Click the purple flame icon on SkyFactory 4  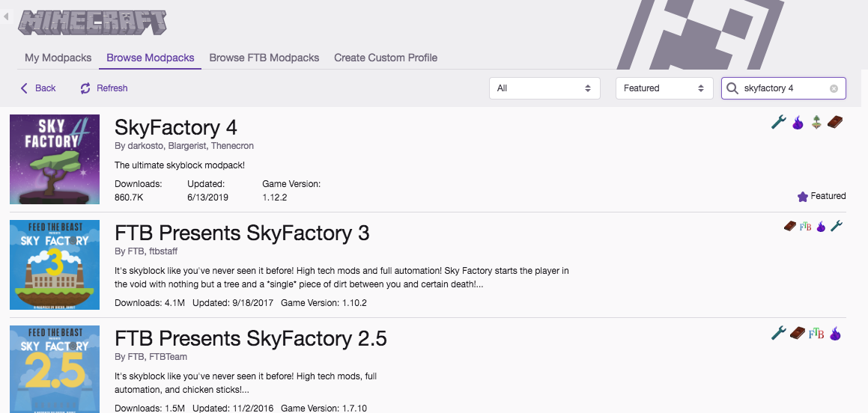pos(798,122)
